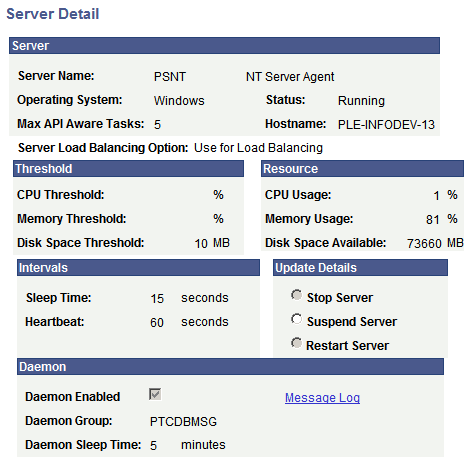Click the Server Load Balancing Option label

coord(103,148)
